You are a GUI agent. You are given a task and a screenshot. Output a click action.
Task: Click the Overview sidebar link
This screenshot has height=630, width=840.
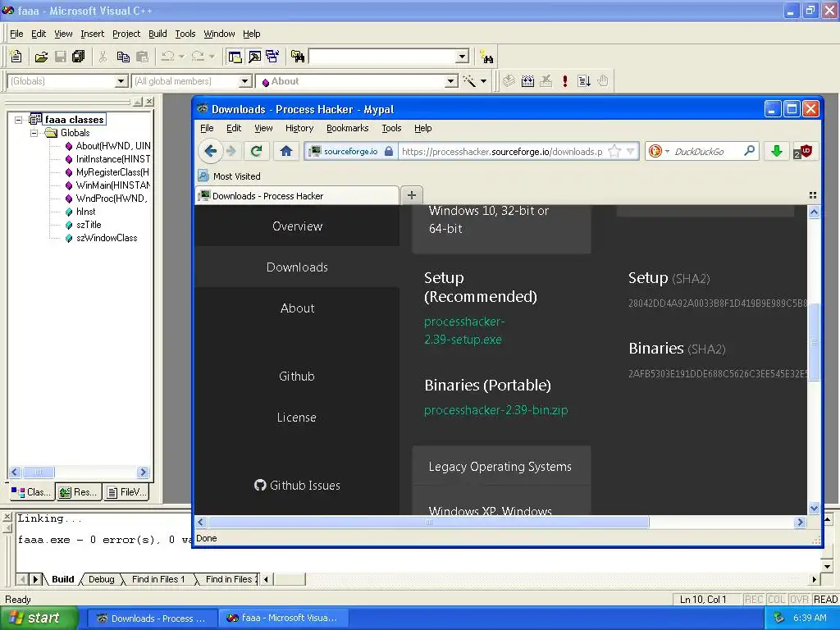click(297, 226)
